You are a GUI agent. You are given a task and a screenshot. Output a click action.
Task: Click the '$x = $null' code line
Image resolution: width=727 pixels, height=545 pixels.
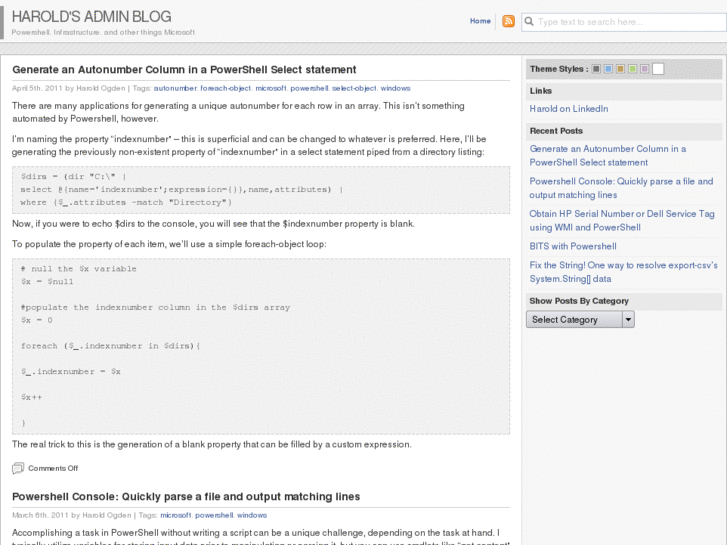pos(47,282)
